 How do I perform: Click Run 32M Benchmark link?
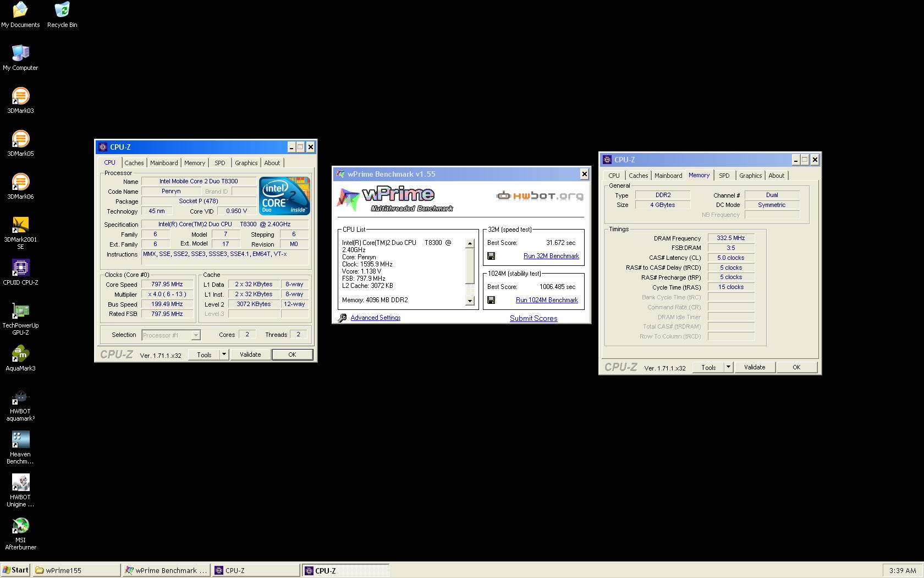[x=551, y=256]
